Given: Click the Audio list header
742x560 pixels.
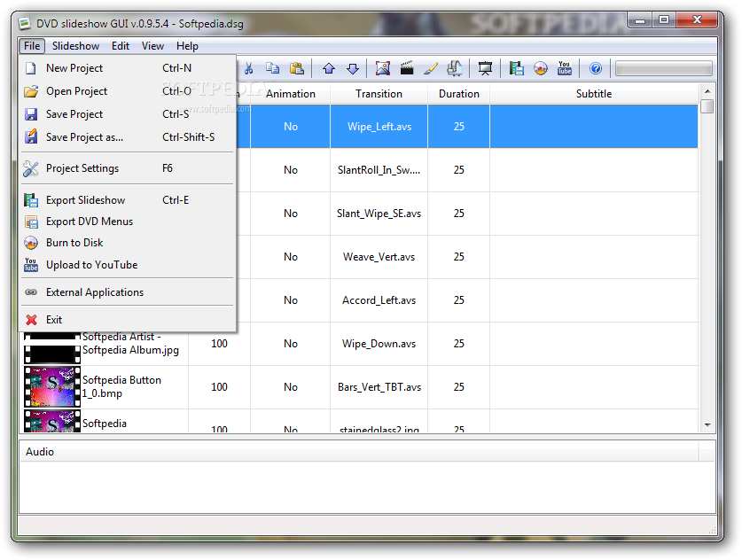Looking at the screenshot, I should click(359, 452).
